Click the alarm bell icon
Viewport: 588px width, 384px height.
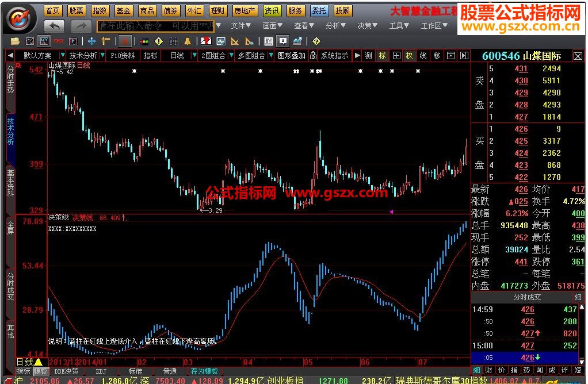click(x=188, y=41)
